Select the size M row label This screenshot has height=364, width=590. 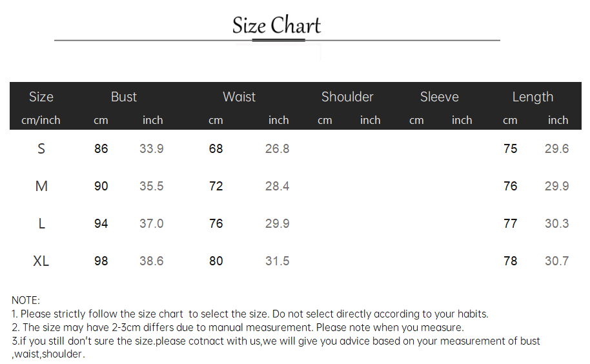41,186
